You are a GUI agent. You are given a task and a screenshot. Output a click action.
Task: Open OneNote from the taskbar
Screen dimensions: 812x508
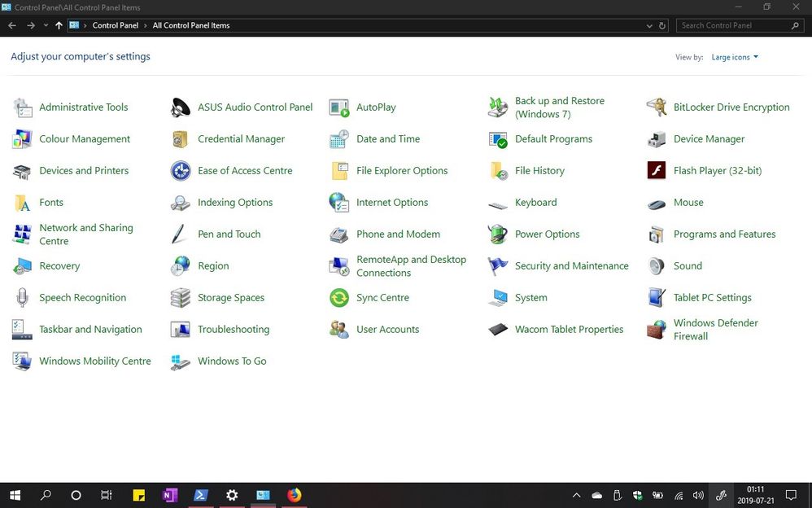(x=169, y=495)
